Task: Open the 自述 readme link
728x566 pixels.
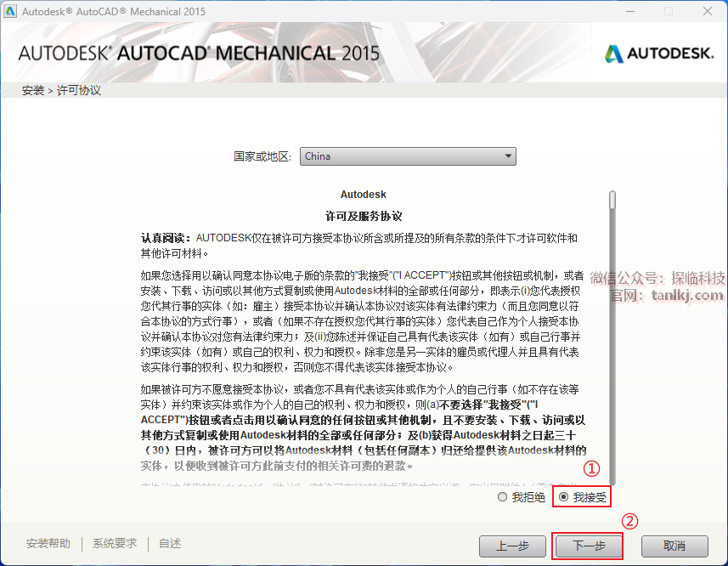Action: (170, 544)
